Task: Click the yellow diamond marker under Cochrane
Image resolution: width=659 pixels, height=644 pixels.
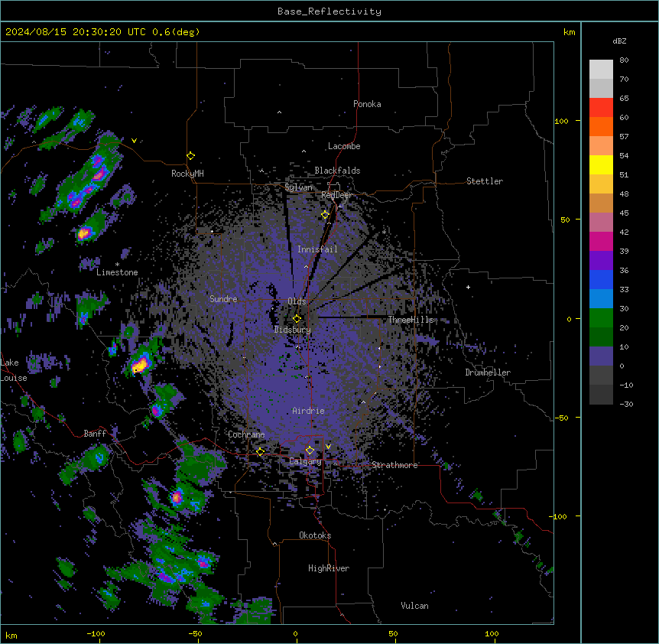Action: pos(260,452)
